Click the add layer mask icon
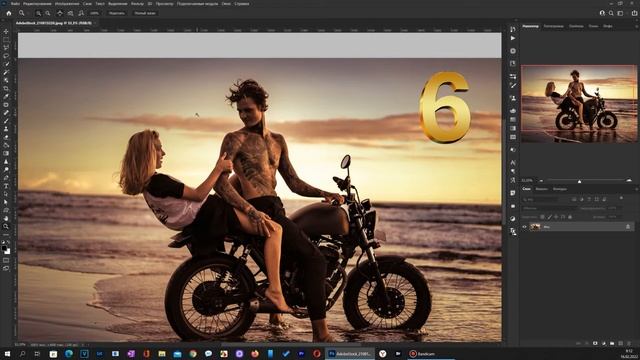Screen dimensions: 640x360 point(595,344)
